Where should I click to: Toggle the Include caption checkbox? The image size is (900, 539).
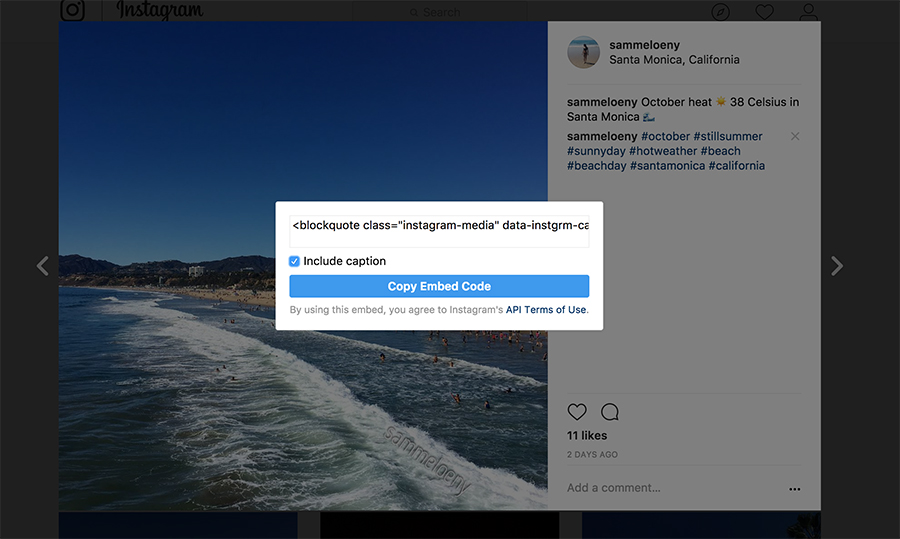click(x=294, y=261)
